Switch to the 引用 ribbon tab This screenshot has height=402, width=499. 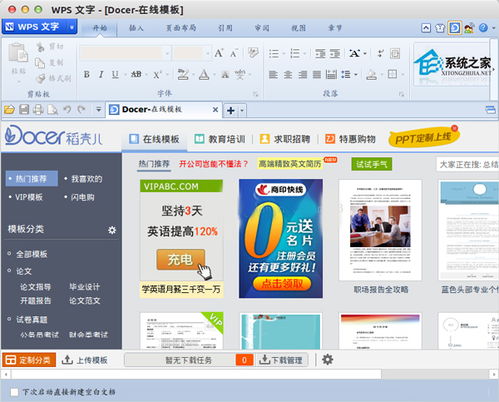225,28
